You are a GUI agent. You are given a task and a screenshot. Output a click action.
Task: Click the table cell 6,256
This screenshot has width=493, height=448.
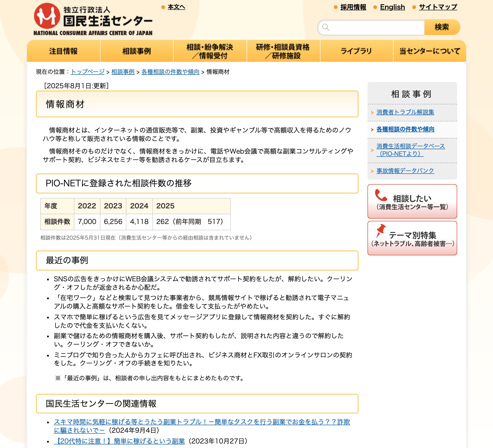pyautogui.click(x=113, y=222)
